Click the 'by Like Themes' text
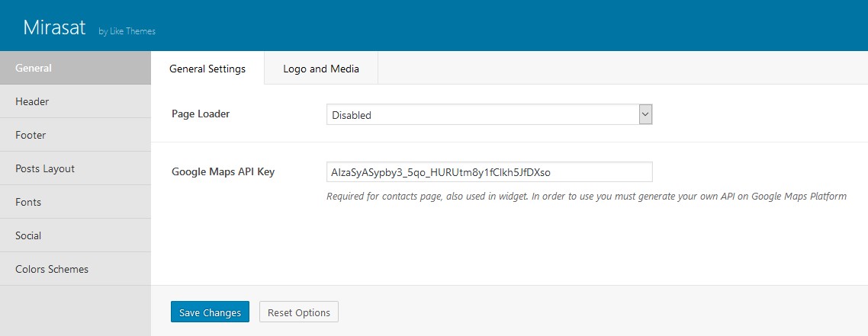 coord(127,31)
